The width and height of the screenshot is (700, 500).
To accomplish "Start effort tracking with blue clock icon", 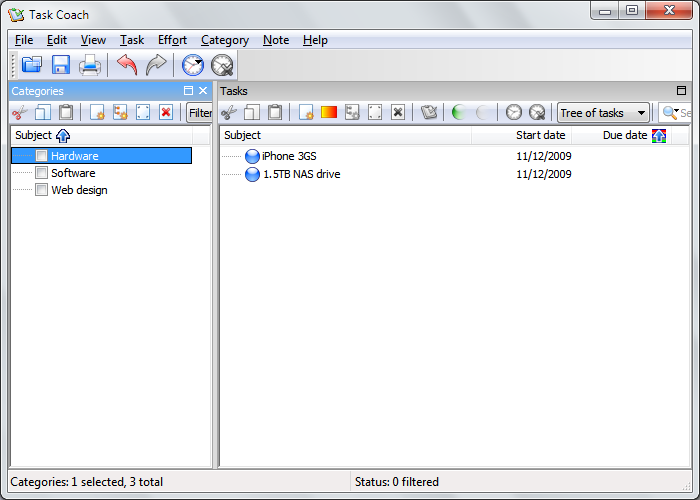I will 193,65.
